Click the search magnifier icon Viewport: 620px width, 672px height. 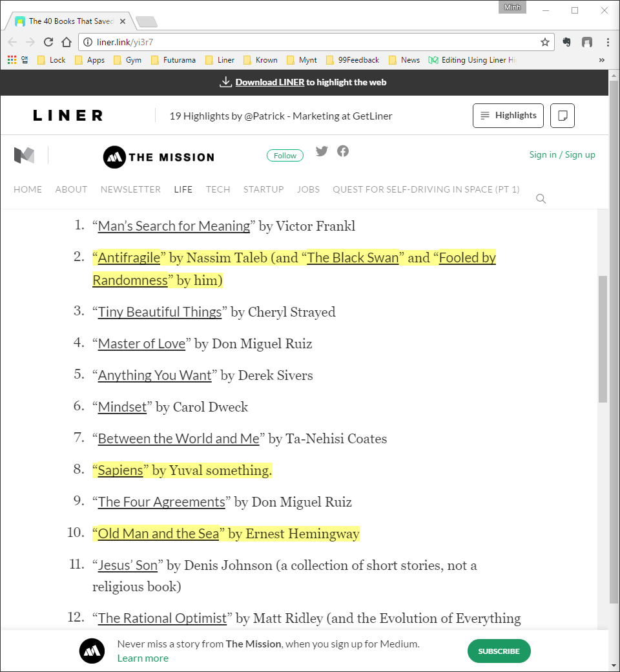click(541, 198)
